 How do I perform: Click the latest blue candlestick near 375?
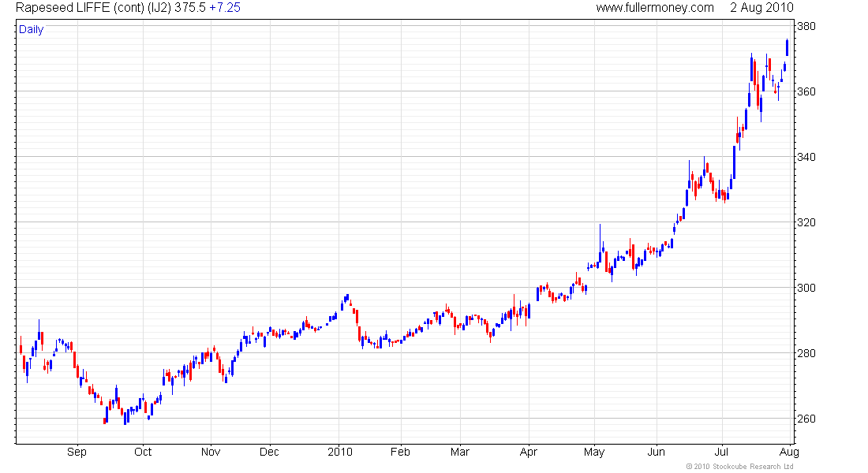(x=788, y=47)
